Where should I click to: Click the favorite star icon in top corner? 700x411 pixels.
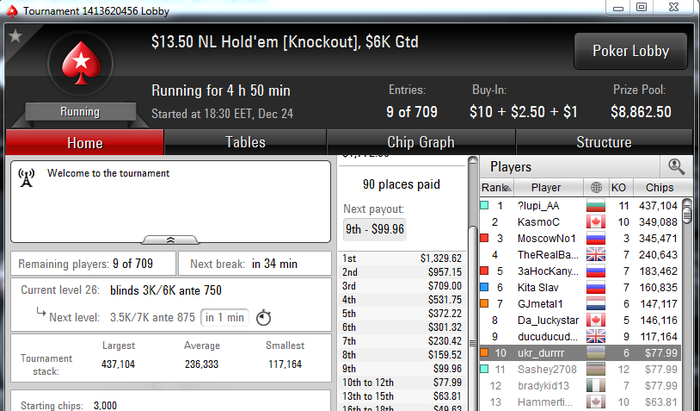[x=16, y=36]
